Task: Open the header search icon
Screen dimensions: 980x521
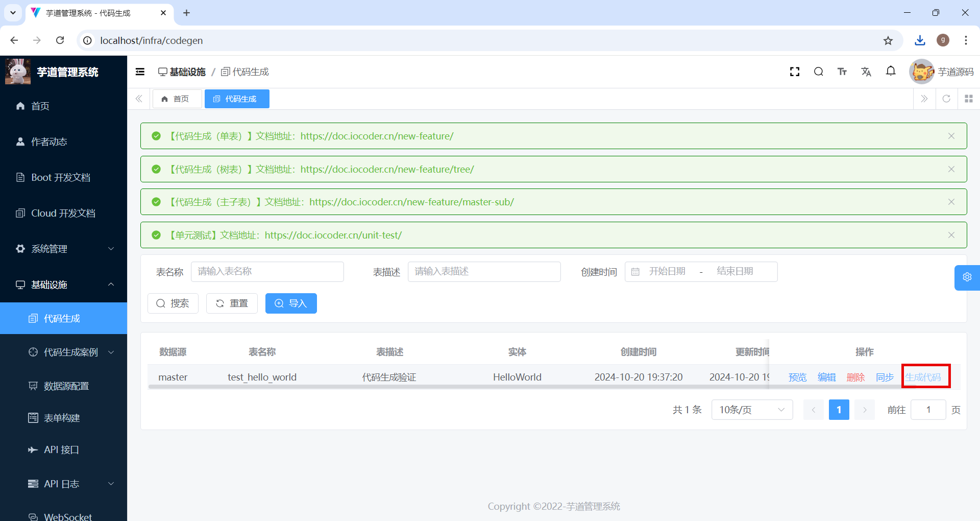Action: [x=819, y=72]
